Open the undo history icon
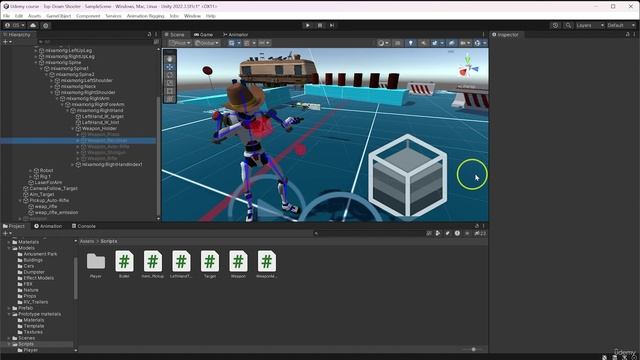This screenshot has height=360, width=640. click(x=555, y=25)
